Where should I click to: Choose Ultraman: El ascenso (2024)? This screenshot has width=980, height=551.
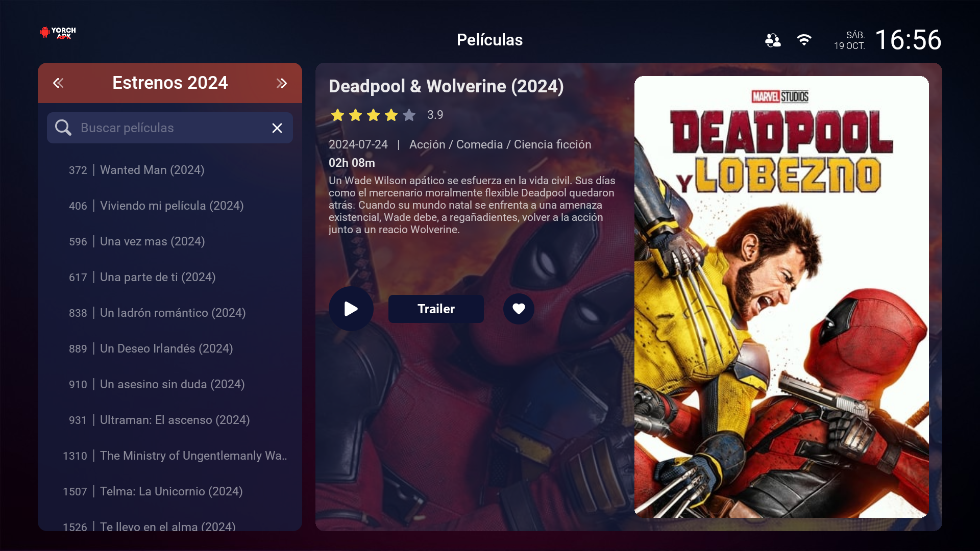click(175, 420)
